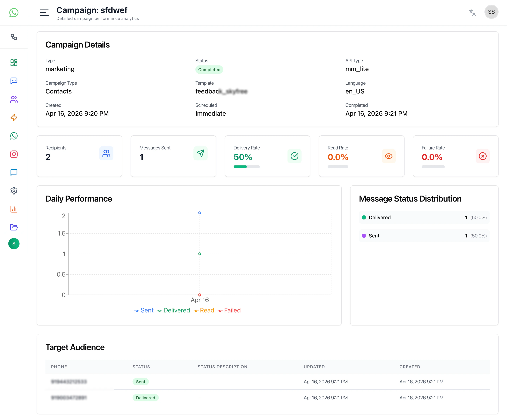Screen dimensions: 507x420
Task: Open the automation lightning bolt icon
Action: pyautogui.click(x=14, y=118)
